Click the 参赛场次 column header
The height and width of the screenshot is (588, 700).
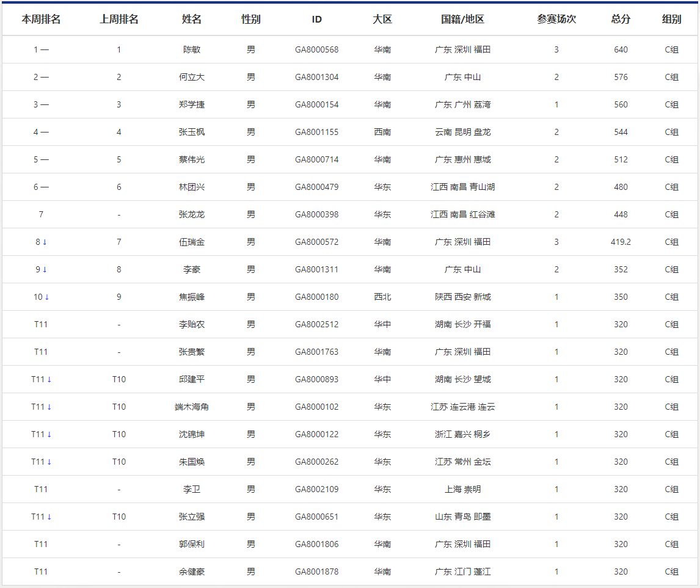[x=556, y=20]
